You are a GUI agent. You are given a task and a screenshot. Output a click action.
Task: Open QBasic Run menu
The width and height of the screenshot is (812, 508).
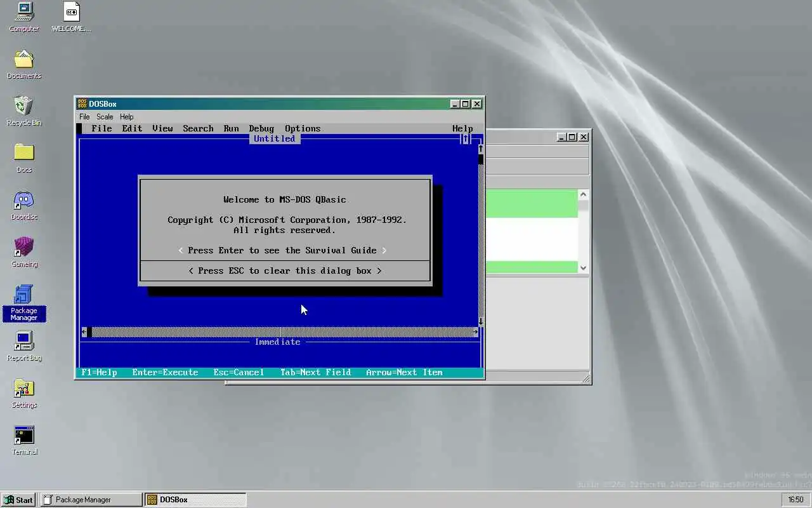[x=231, y=128]
